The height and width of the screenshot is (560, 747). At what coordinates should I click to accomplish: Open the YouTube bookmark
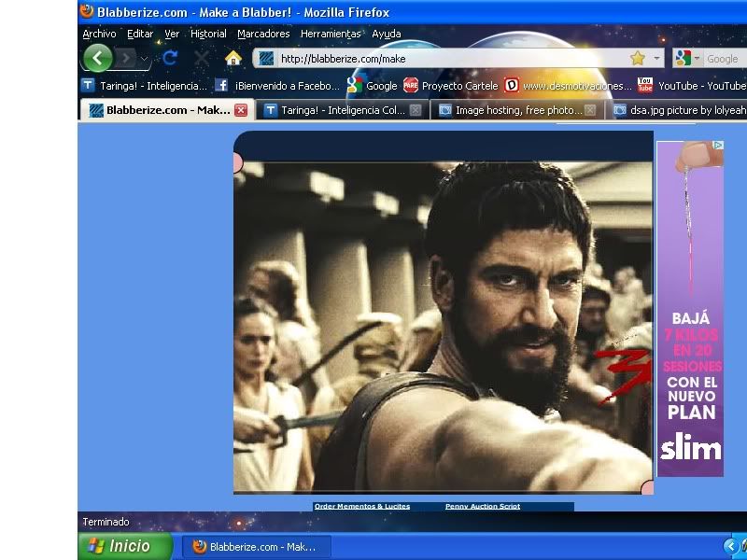[692, 86]
